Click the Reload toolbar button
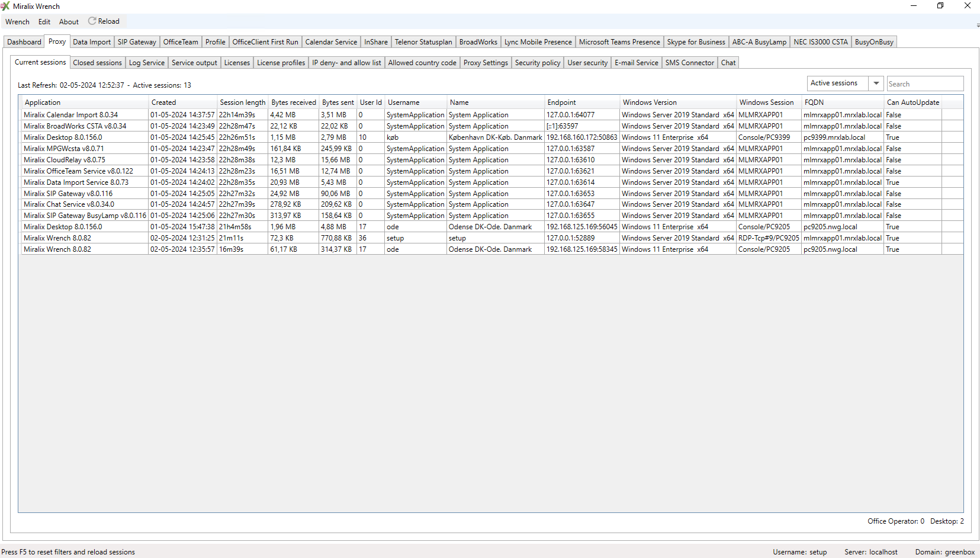The width and height of the screenshot is (980, 558). click(x=104, y=21)
